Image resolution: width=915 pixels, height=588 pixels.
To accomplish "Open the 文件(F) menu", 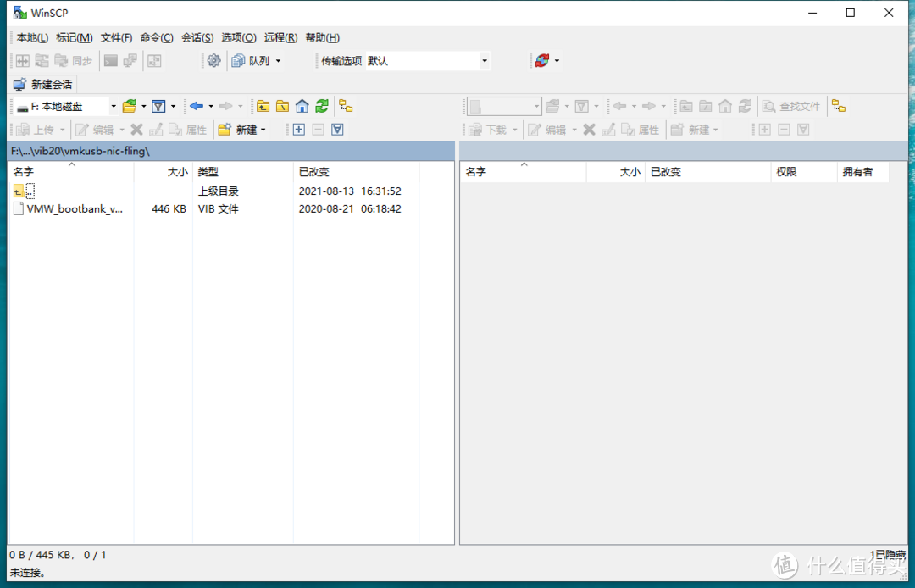I will [116, 37].
